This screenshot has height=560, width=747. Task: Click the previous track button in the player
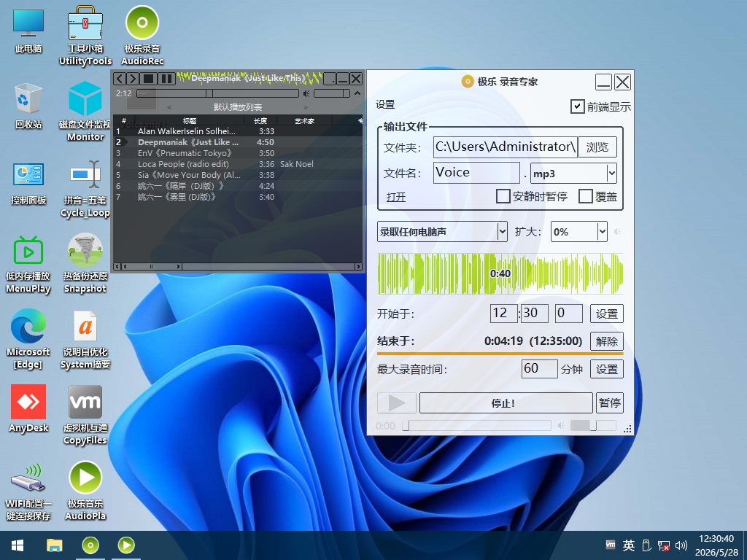(120, 79)
